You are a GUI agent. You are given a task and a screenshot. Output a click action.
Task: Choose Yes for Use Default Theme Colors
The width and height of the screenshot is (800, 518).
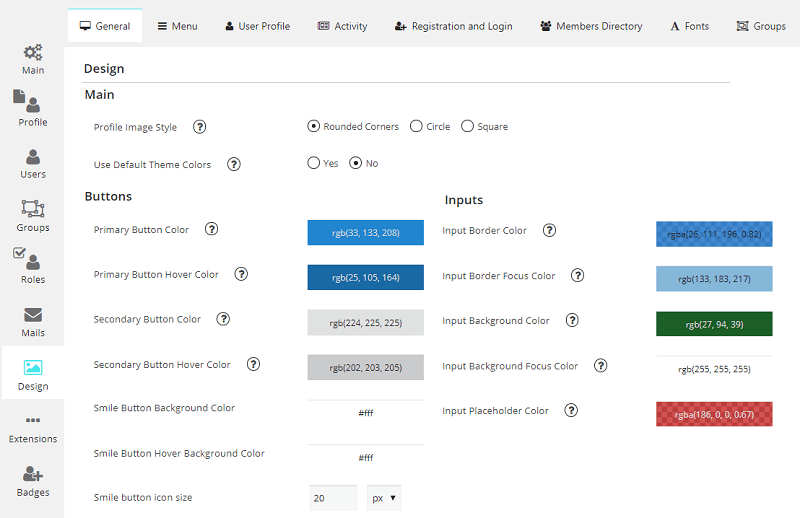[x=314, y=163]
